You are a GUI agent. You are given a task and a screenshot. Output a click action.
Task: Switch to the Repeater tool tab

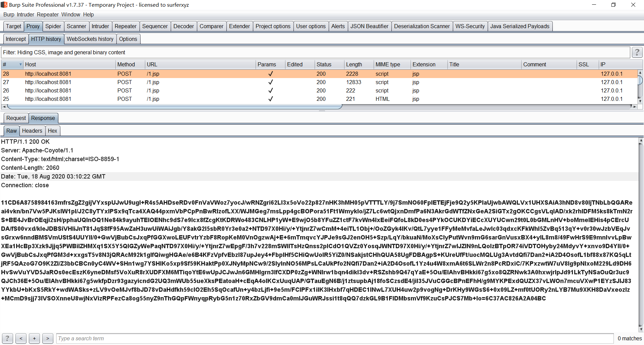click(x=125, y=26)
